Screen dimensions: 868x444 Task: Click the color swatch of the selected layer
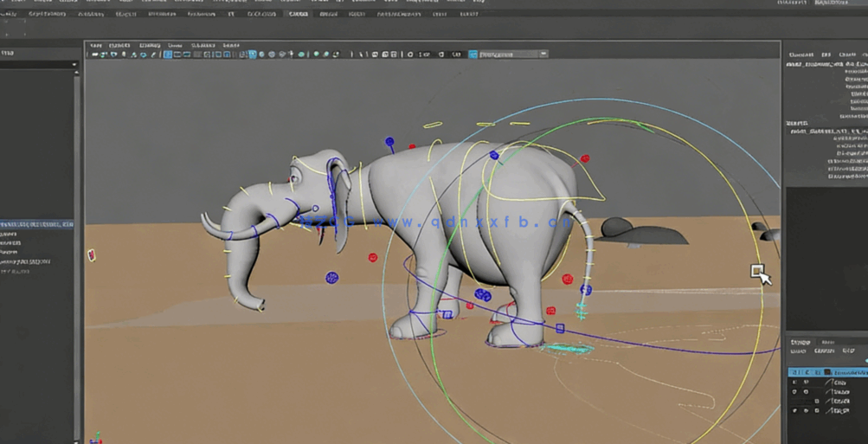[x=828, y=371]
